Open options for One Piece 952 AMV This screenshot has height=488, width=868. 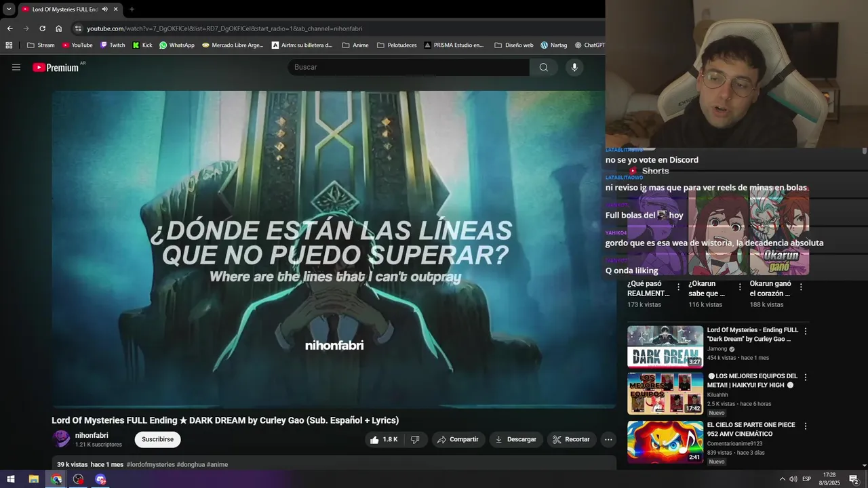[x=806, y=426]
